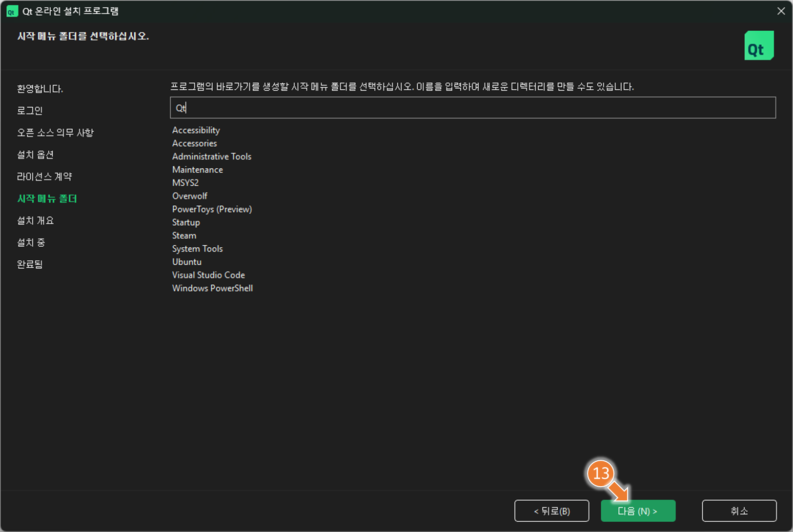The height and width of the screenshot is (532, 793).
Task: Select the Visual Studio Code folder
Action: pos(208,275)
